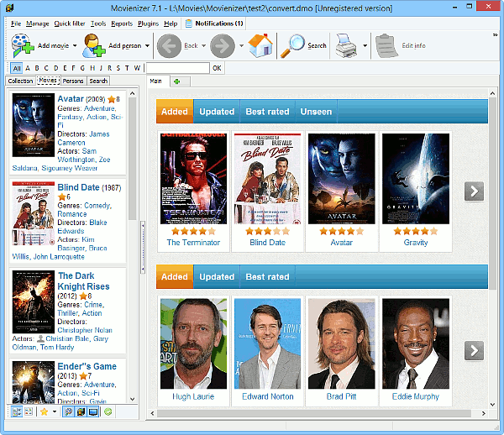Toggle the TV screen filter button

tap(93, 411)
